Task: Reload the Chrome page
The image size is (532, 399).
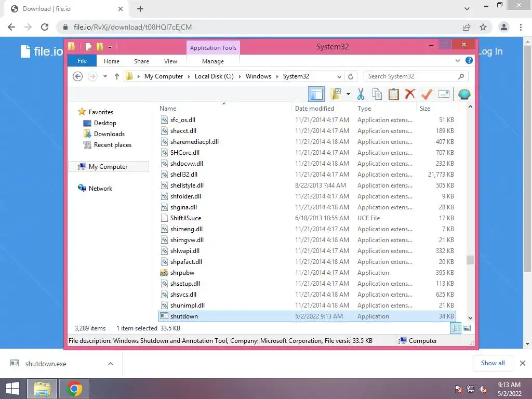Action: pos(45,27)
